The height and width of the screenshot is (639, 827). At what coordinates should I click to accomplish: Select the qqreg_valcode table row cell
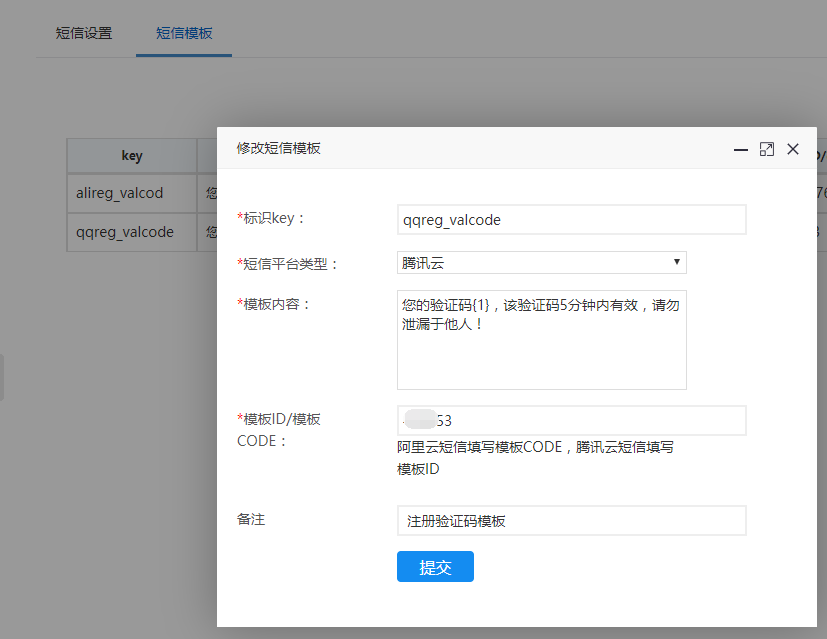[x=125, y=232]
